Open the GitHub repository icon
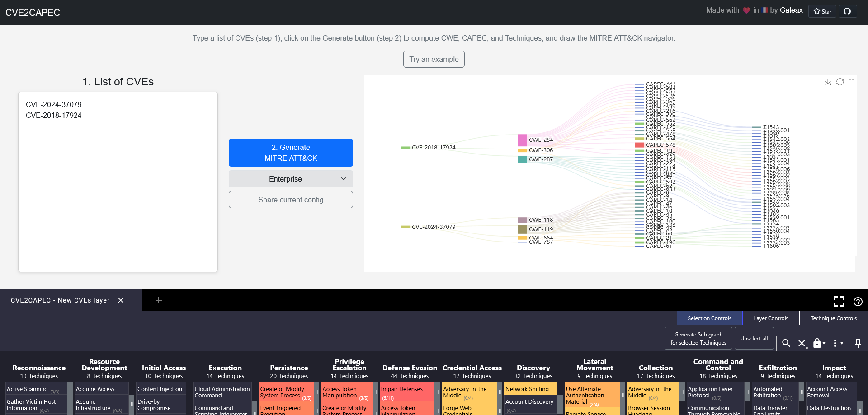868x415 pixels. coord(848,11)
